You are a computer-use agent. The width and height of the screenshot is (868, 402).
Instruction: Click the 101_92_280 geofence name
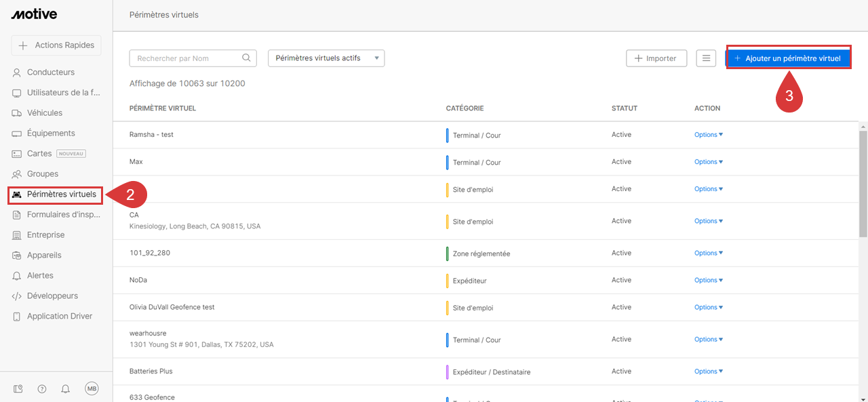pos(150,253)
